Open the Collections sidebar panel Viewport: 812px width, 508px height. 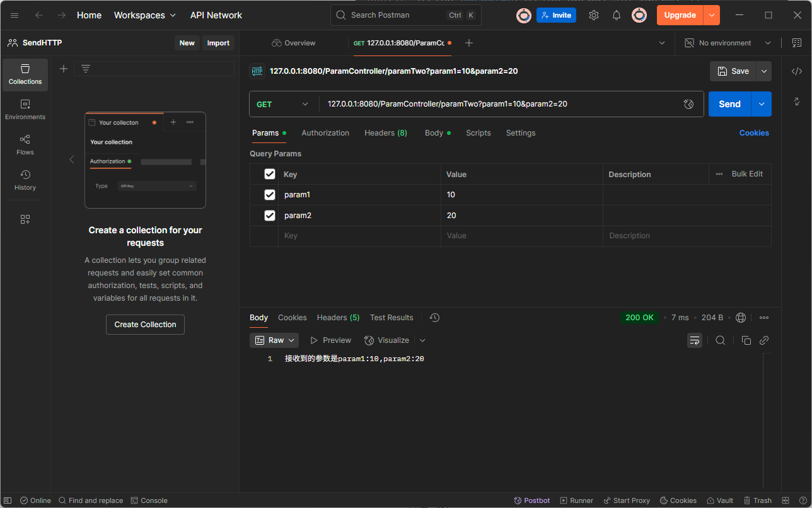point(25,75)
